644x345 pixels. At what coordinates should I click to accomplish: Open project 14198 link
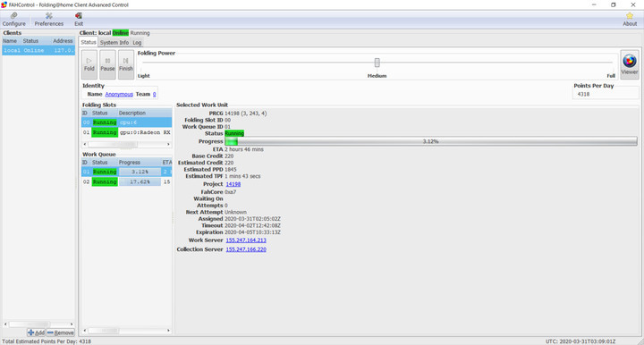point(233,184)
